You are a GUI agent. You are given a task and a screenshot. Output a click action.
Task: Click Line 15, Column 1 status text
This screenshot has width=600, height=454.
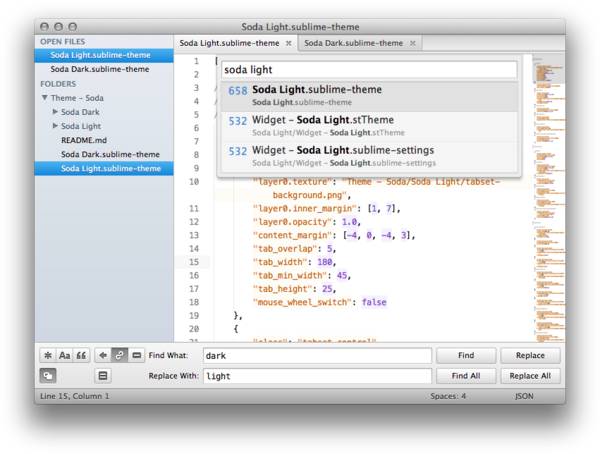[75, 396]
